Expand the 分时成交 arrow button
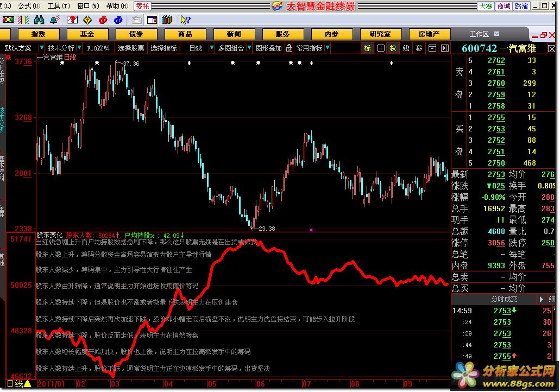Screen dimensions: 560x392 coord(541,299)
